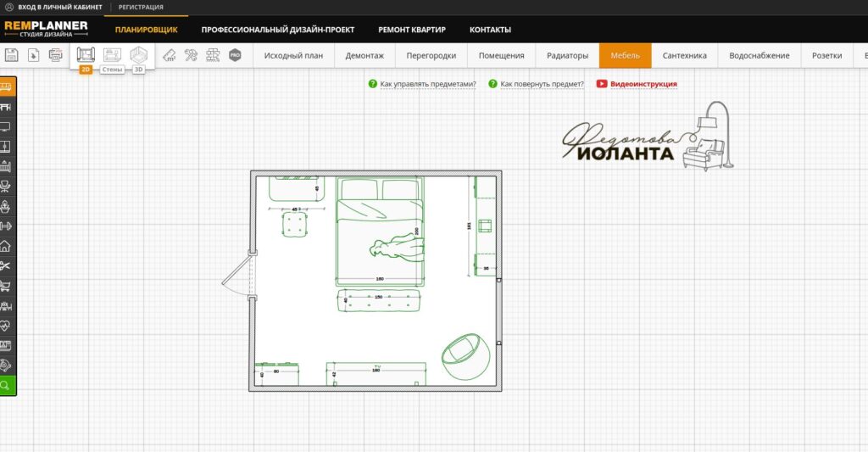The height and width of the screenshot is (452, 868).
Task: Click the save project floppy icon
Action: click(12, 55)
